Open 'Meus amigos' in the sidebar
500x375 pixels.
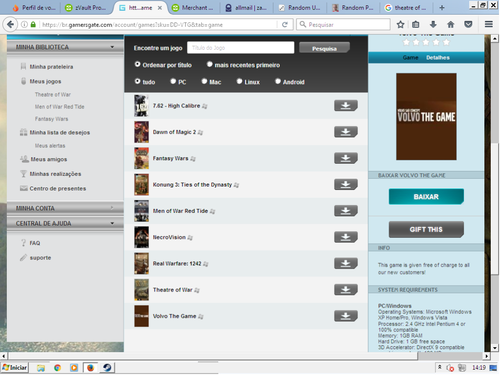click(49, 159)
